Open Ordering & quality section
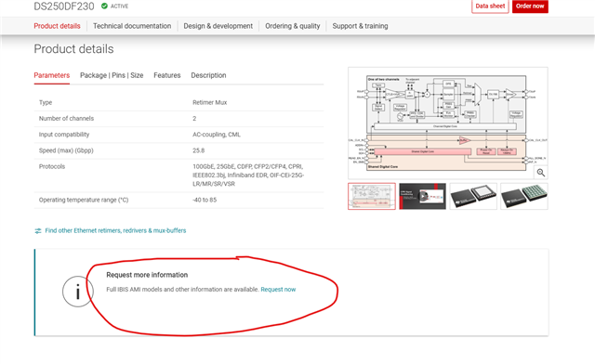The image size is (595, 364). (x=293, y=26)
